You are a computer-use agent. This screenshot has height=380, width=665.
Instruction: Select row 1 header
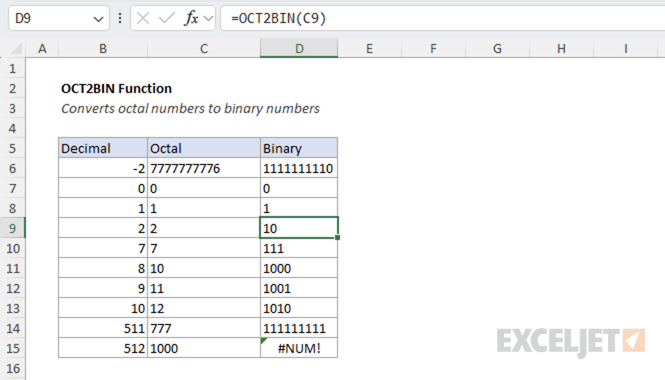pos(12,68)
